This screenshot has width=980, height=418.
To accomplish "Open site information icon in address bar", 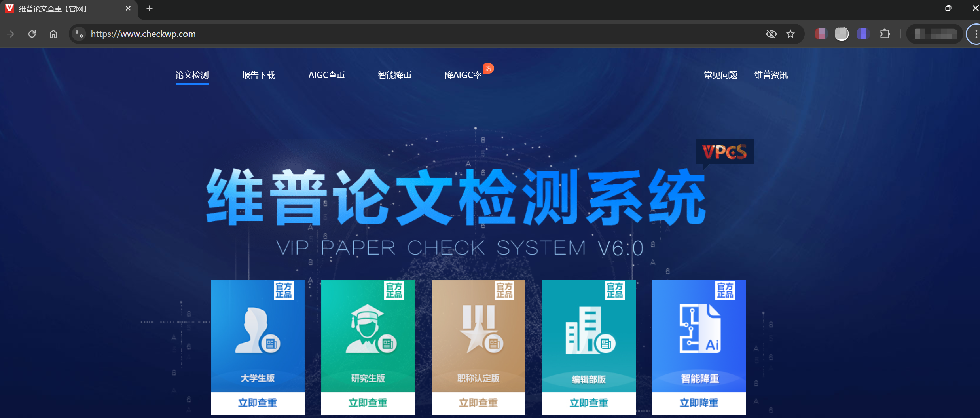I will point(79,34).
